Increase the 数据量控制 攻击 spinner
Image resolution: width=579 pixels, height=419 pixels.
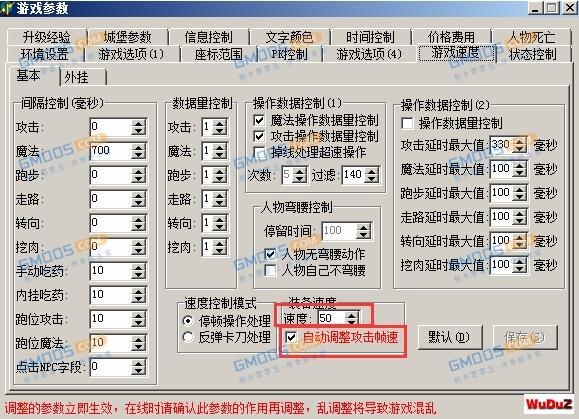tap(220, 124)
